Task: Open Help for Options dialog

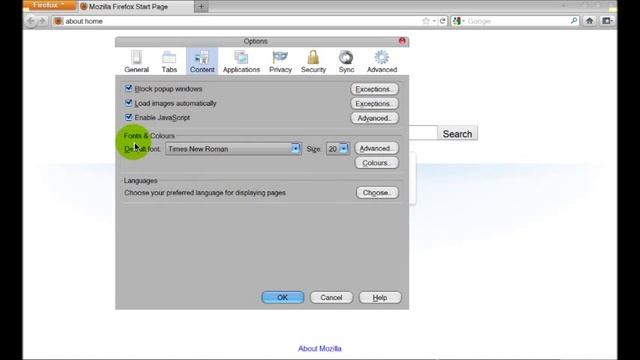Action: pos(380,298)
